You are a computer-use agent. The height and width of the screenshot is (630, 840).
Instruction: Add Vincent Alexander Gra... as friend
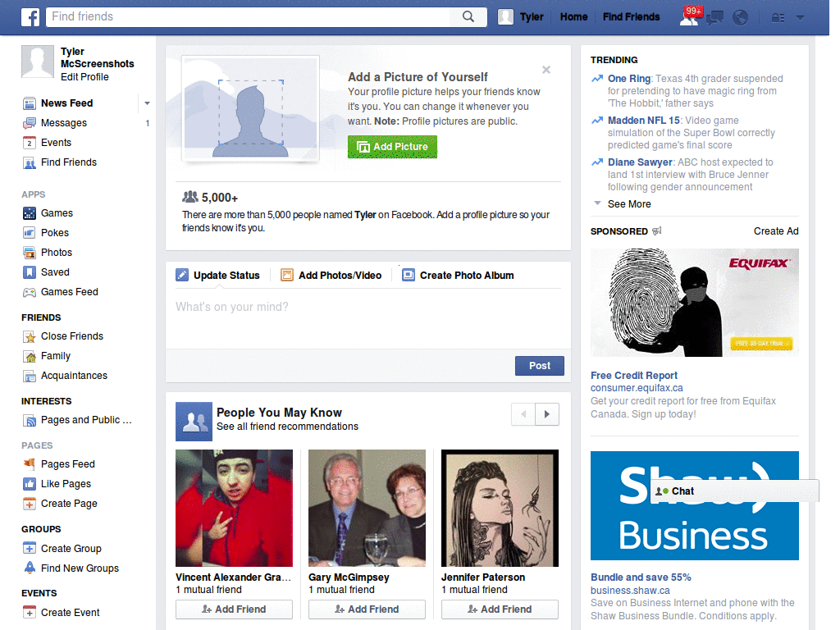tap(234, 609)
